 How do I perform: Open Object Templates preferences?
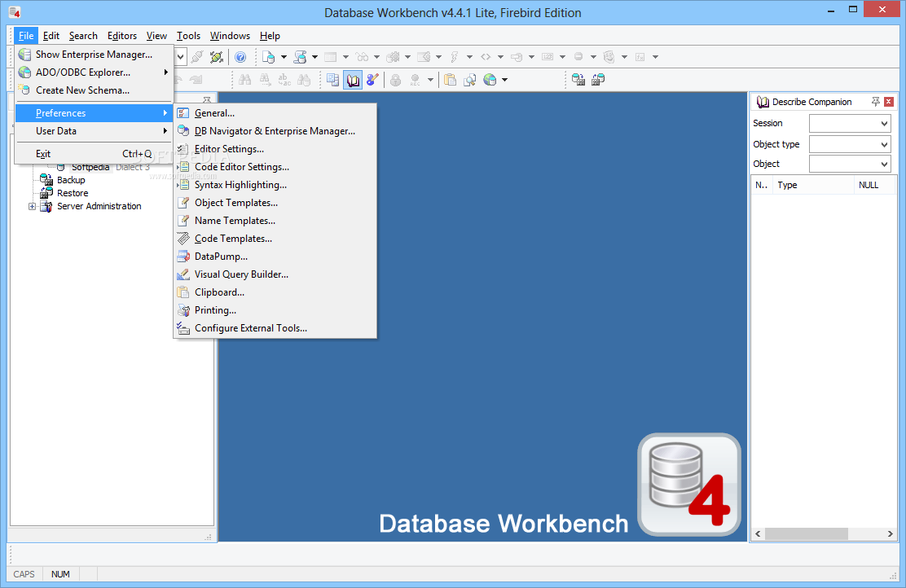pyautogui.click(x=275, y=203)
